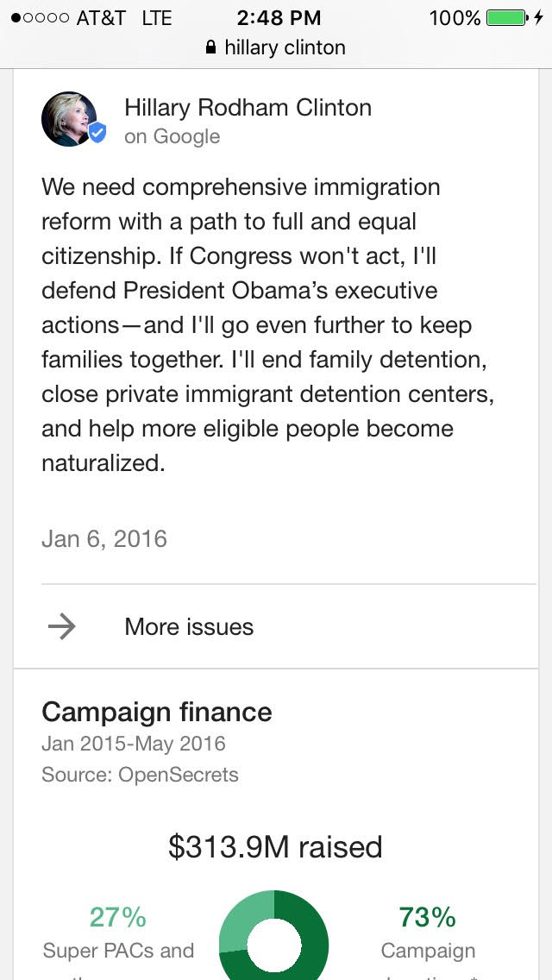
Task: Tap the 27% Super PACs figure
Action: click(118, 917)
